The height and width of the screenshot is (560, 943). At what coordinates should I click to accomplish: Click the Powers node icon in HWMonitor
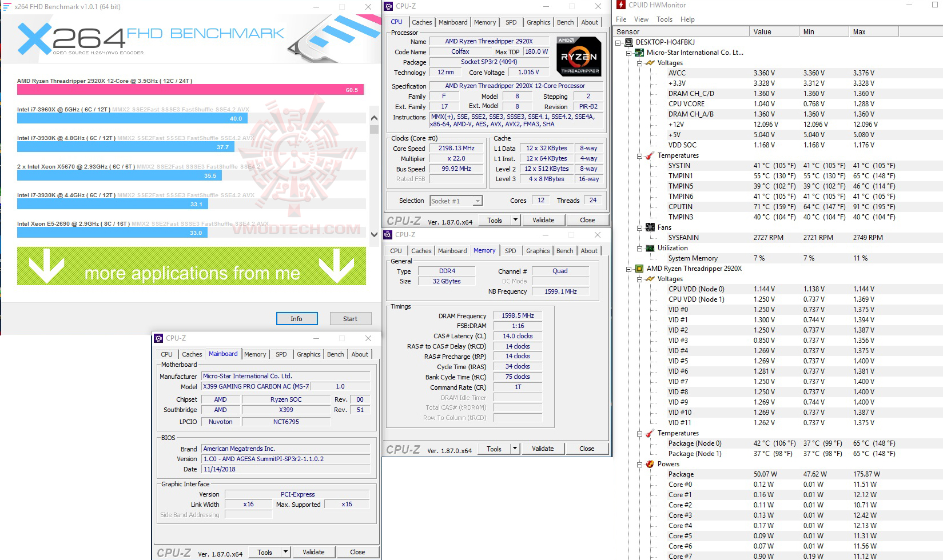coord(650,464)
